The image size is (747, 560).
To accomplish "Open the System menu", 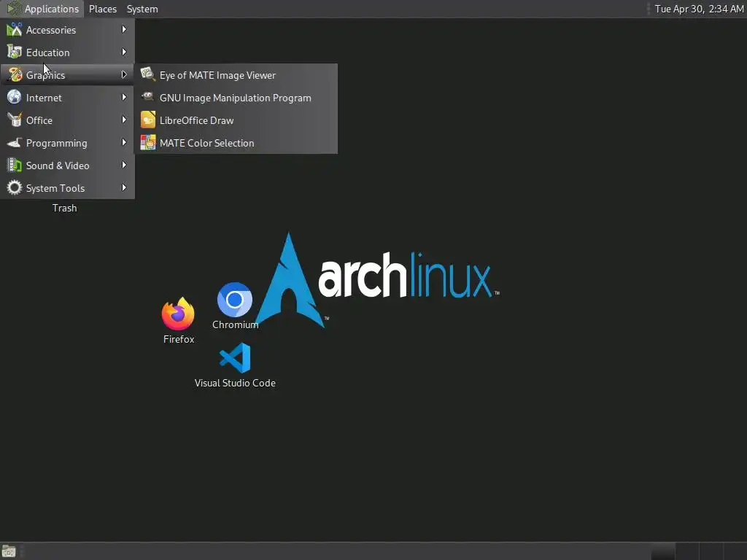I will pos(142,9).
